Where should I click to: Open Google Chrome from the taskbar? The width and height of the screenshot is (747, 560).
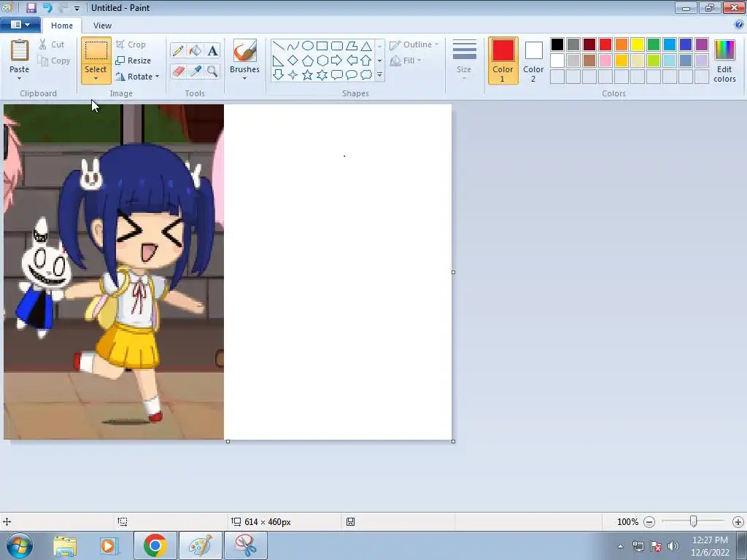tap(155, 545)
